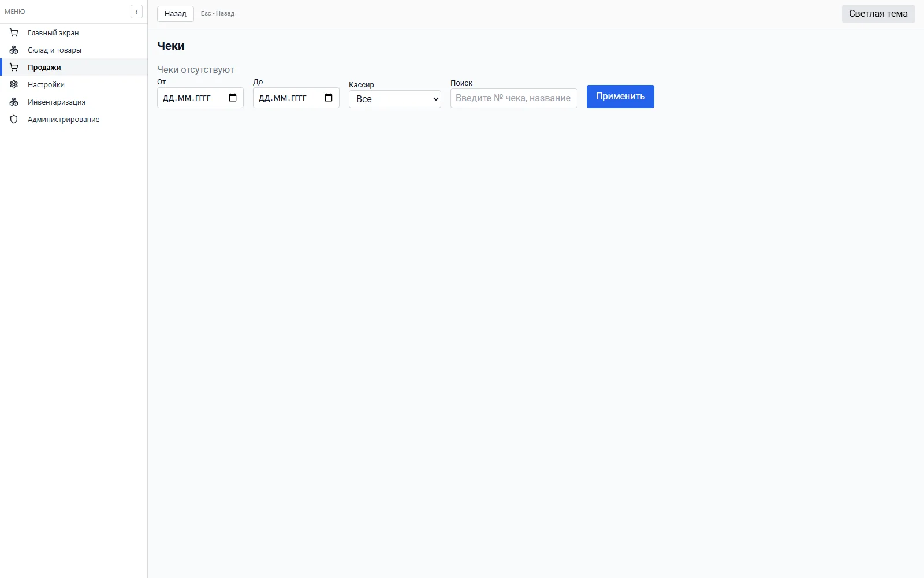The width and height of the screenshot is (924, 578).
Task: Select the Продажи menu item
Action: click(73, 67)
